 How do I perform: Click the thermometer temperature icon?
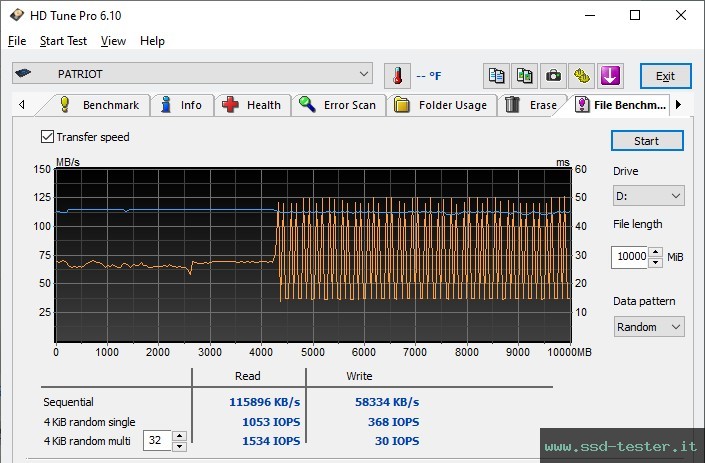coord(397,76)
